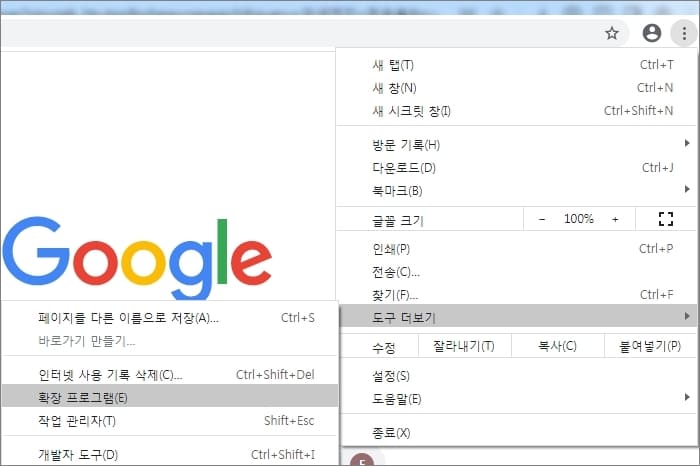The image size is (700, 466).
Task: Open 다운로드(D) downloads
Action: click(517, 168)
